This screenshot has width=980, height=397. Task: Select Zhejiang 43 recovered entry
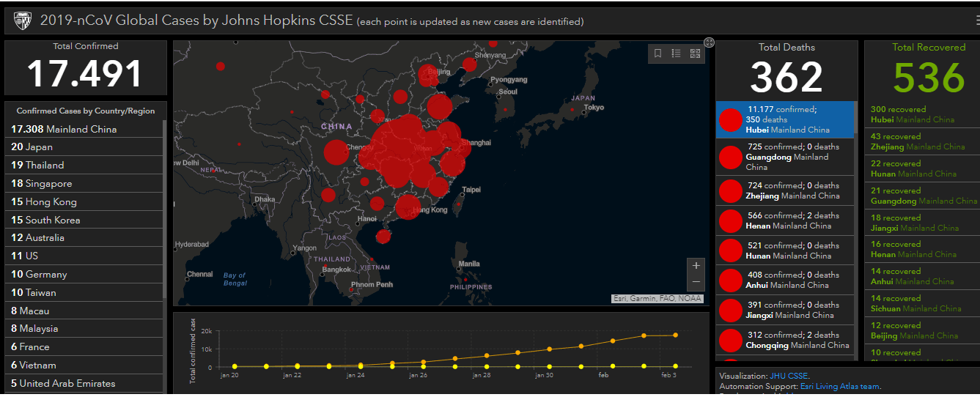[x=918, y=141]
